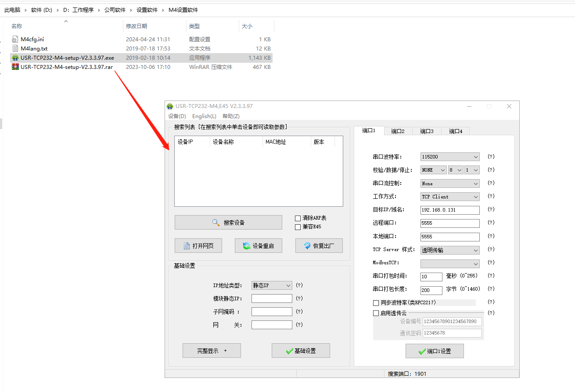This screenshot has width=575, height=392.
Task: Click the USR-TCP232 setup exe file icon
Action: [15, 58]
